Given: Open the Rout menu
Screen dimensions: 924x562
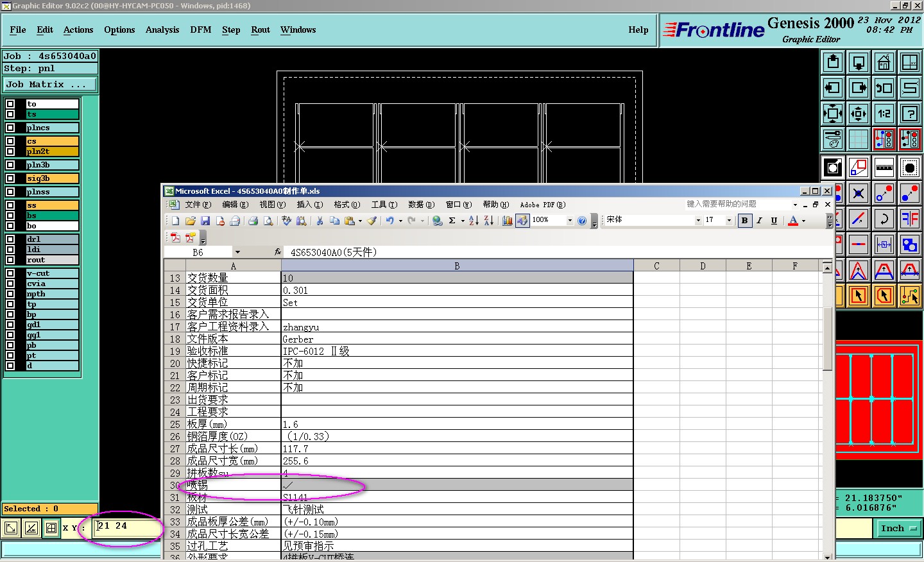Looking at the screenshot, I should 261,30.
